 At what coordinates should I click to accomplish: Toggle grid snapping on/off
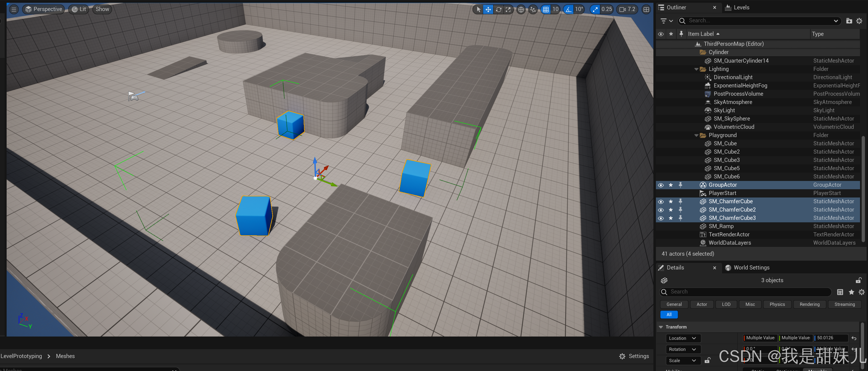click(x=546, y=9)
